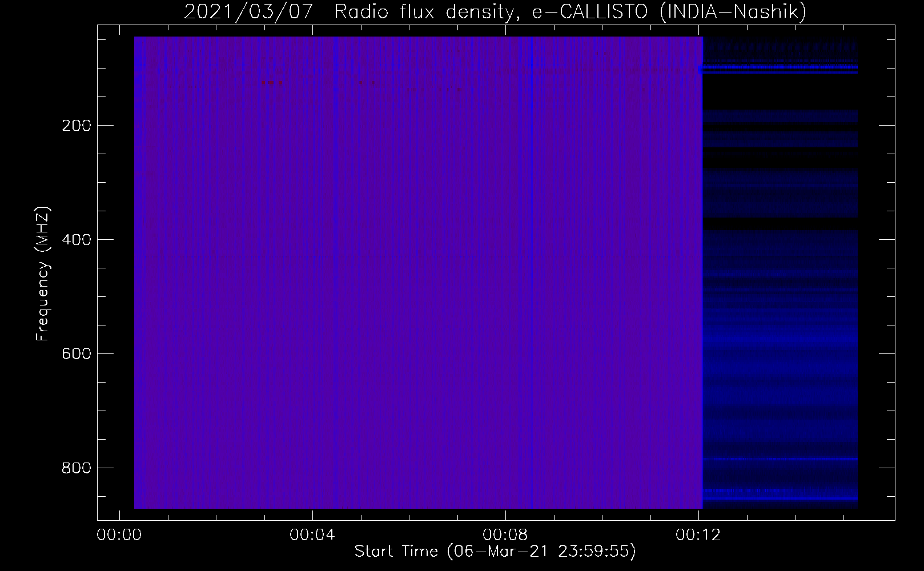Click the 'Frequency (MHZ)' axis label

(x=43, y=274)
